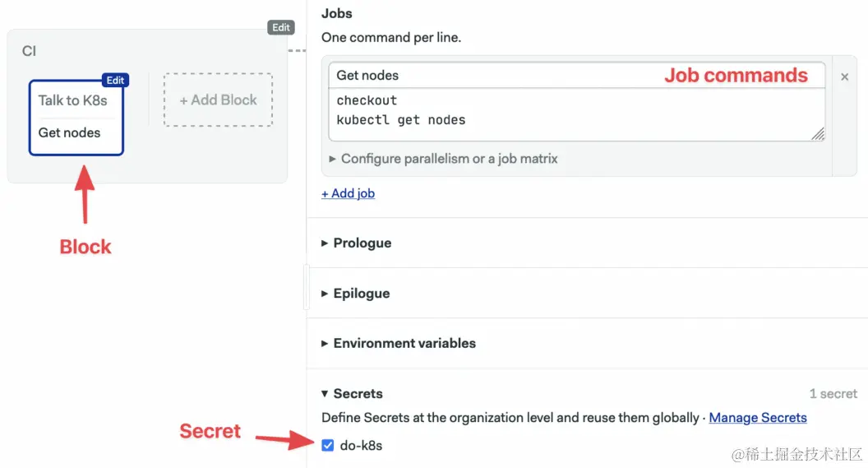
Task: Click the + Add job link
Action: tap(349, 193)
